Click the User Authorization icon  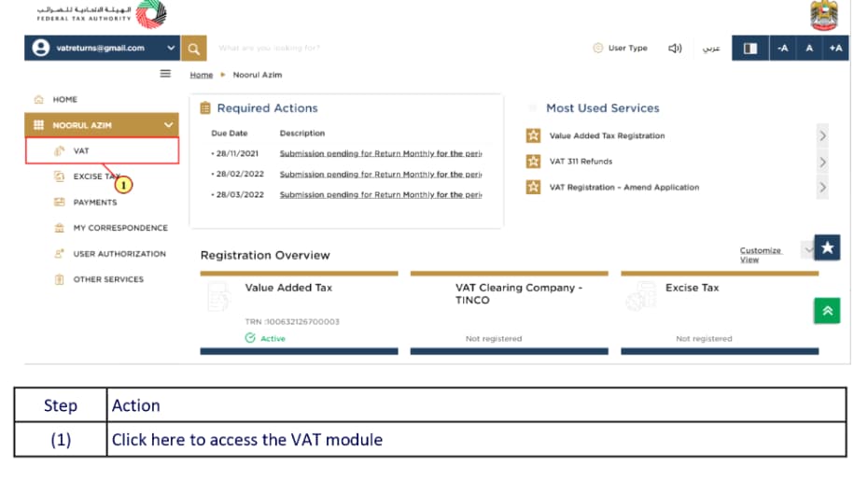(x=59, y=254)
